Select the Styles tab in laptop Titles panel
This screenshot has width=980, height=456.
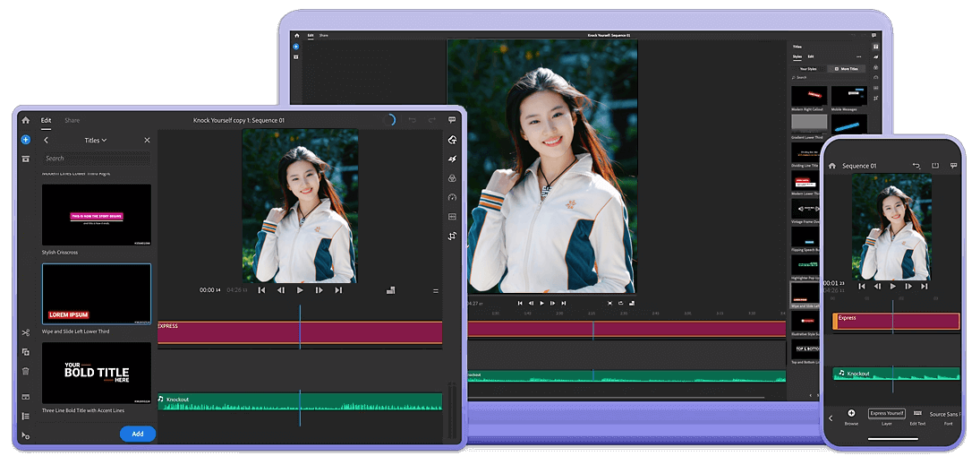(797, 57)
